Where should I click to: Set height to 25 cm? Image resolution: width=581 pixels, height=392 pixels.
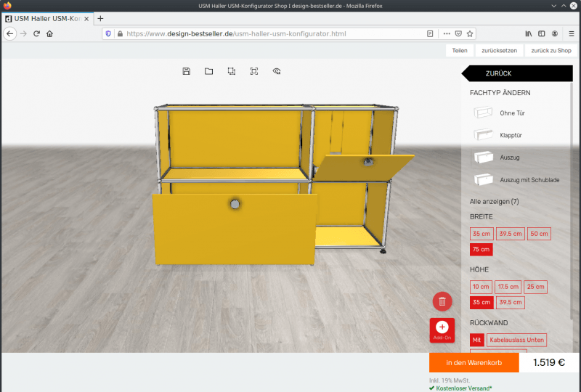pyautogui.click(x=535, y=287)
